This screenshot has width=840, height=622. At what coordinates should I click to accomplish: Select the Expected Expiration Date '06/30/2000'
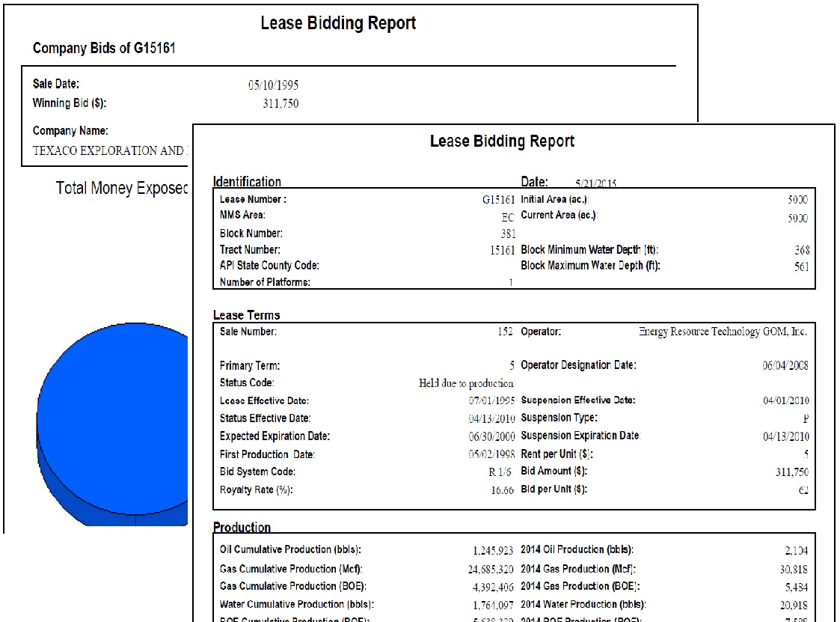pos(491,436)
